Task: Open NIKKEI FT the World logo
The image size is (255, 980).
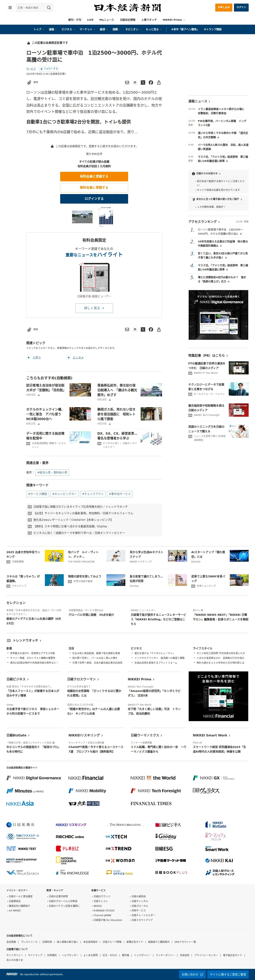Action: click(153, 778)
